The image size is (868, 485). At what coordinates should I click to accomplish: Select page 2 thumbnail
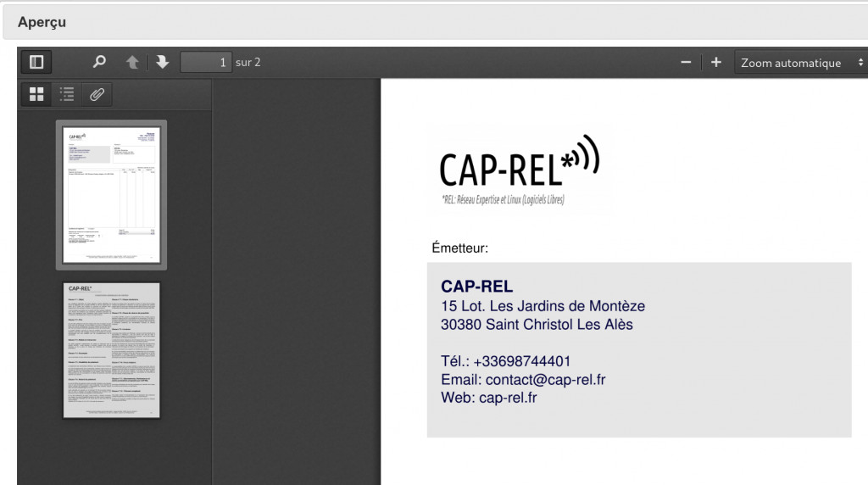tap(111, 350)
